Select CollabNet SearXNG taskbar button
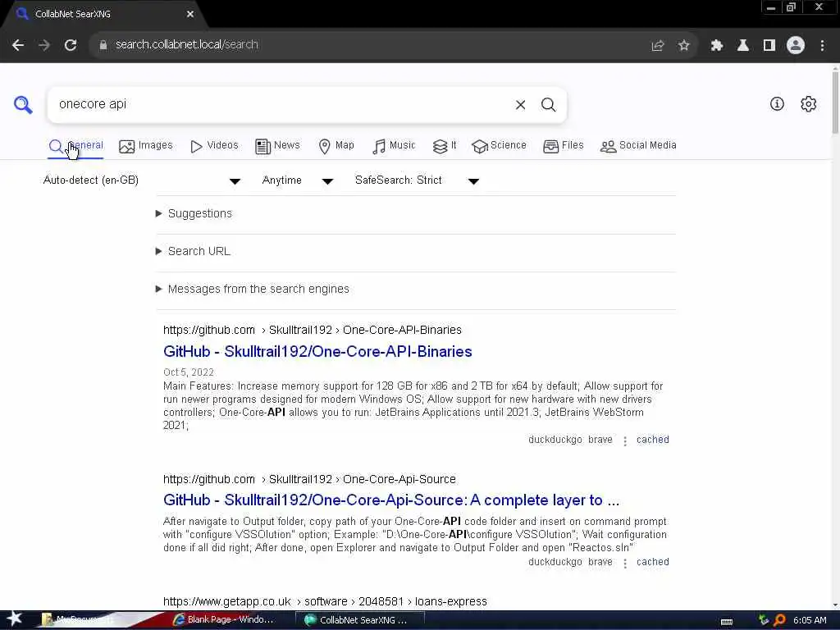The width and height of the screenshot is (840, 630). pos(361,620)
